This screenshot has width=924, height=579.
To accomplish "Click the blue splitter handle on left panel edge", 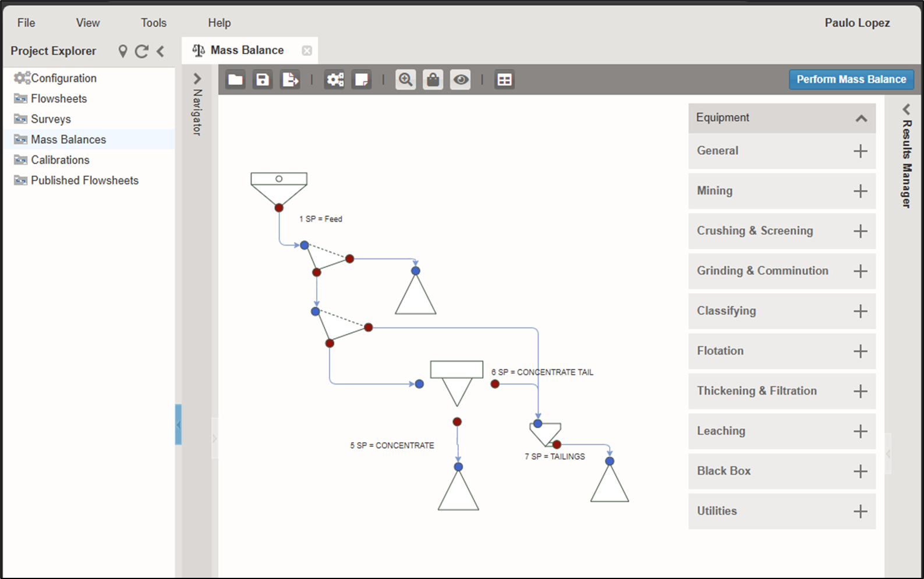I will coord(178,425).
